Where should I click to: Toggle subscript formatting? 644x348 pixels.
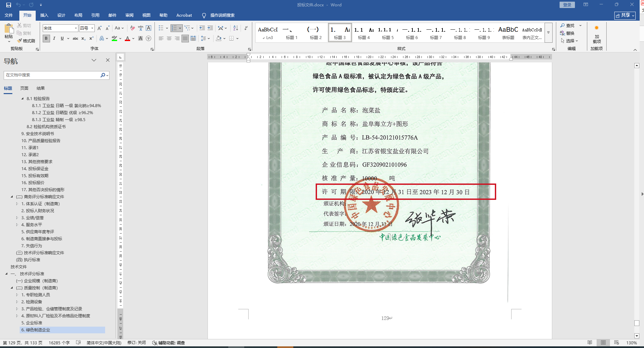(x=83, y=38)
